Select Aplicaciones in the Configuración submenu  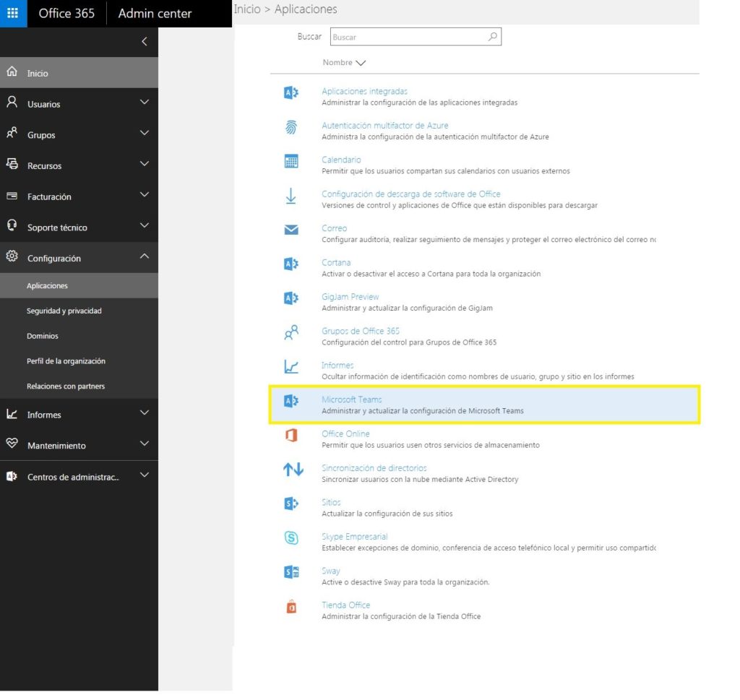pyautogui.click(x=79, y=285)
